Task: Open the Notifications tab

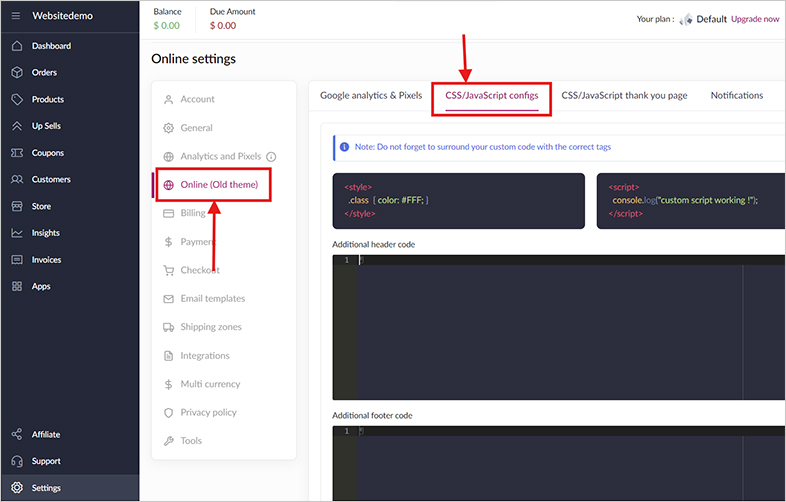Action: pyautogui.click(x=737, y=95)
